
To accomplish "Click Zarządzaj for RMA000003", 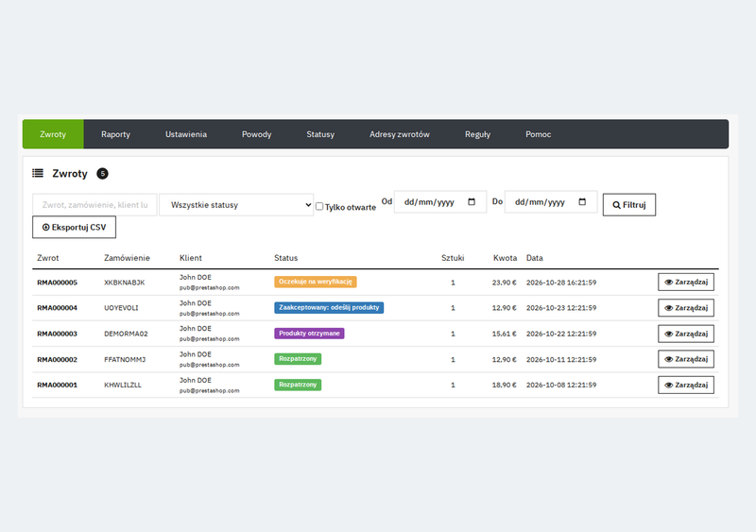I will coord(686,334).
